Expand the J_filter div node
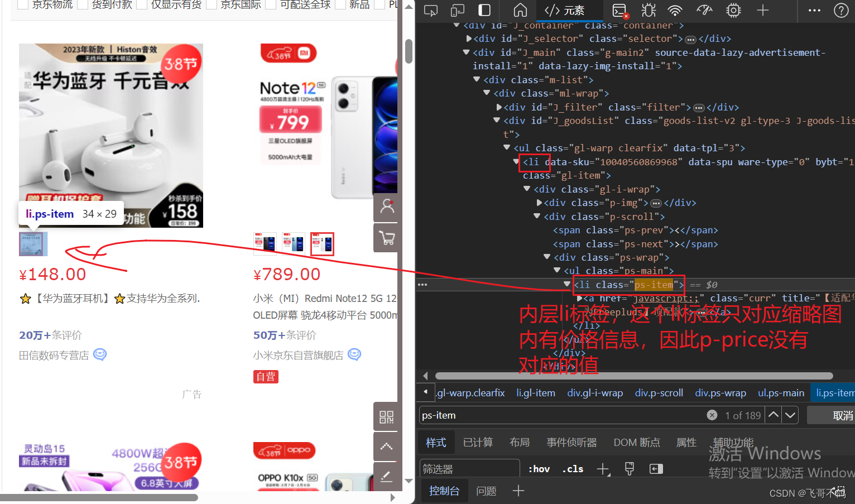Viewport: 855px width, 504px height. (499, 107)
